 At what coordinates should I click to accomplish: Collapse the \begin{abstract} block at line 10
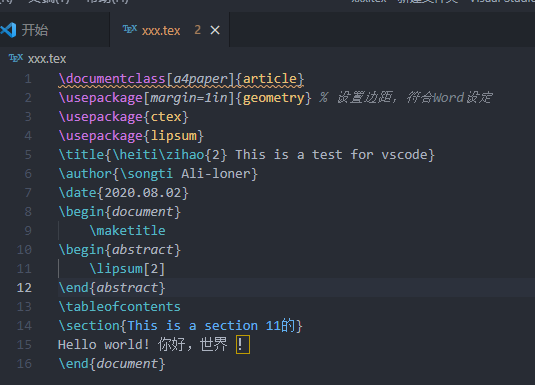(x=48, y=250)
